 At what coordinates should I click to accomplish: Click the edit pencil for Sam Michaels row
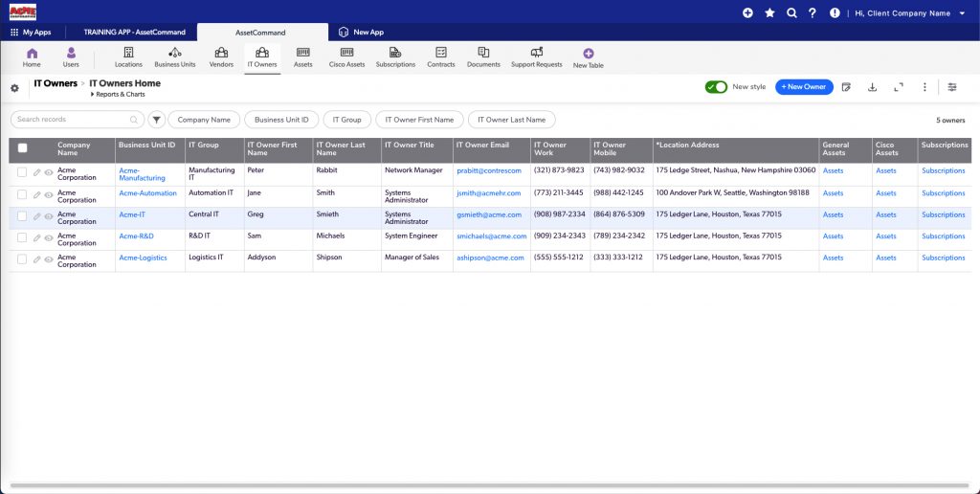pyautogui.click(x=37, y=237)
